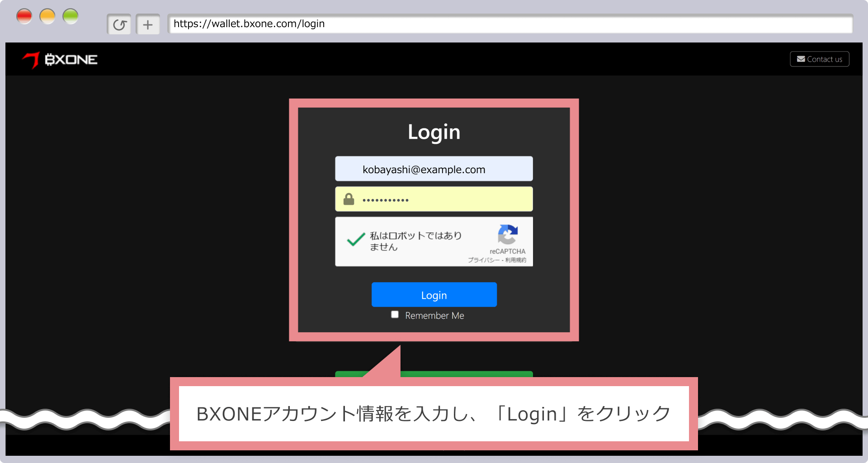This screenshot has height=463, width=868.
Task: Open the reCAPTCHA 利用規約 link
Action: [516, 260]
